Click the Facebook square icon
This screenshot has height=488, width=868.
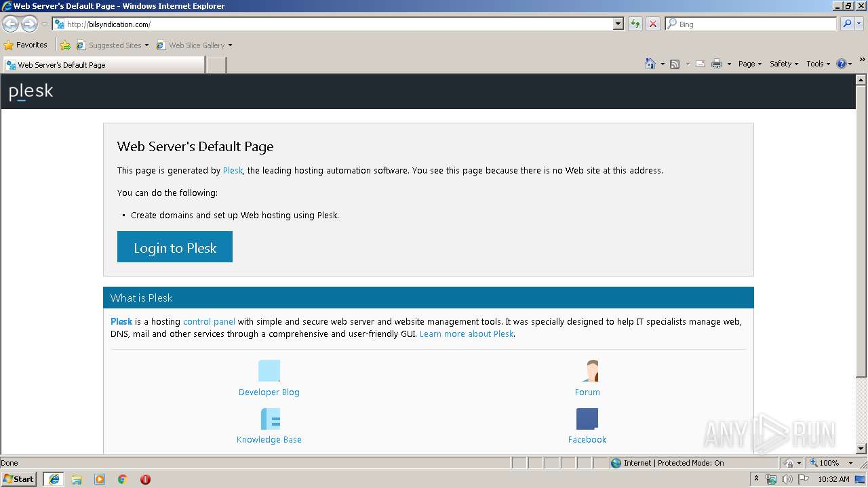[x=587, y=419]
